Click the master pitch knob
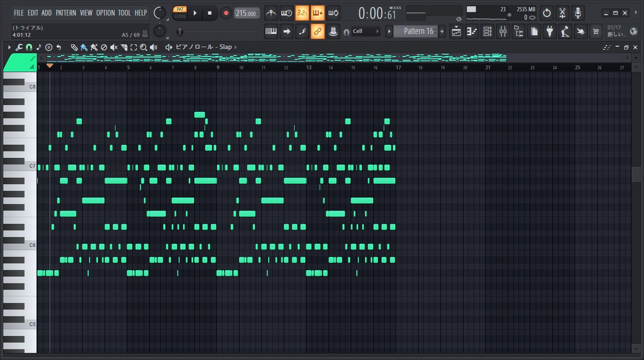Screen dimensions: 644x360 (x=159, y=32)
